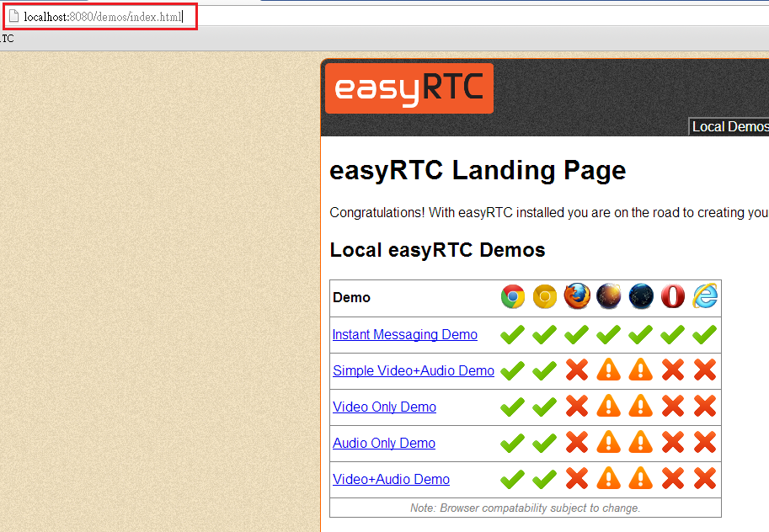Click Aurora warning triangle in Simple Video+Audio row
The image size is (769, 532).
click(x=609, y=370)
